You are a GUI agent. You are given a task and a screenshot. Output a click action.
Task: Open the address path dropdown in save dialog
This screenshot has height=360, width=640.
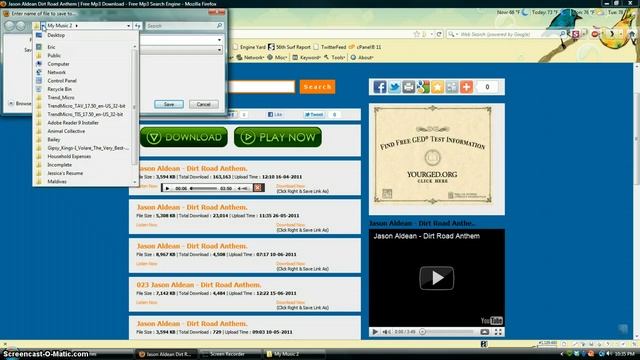(x=129, y=26)
